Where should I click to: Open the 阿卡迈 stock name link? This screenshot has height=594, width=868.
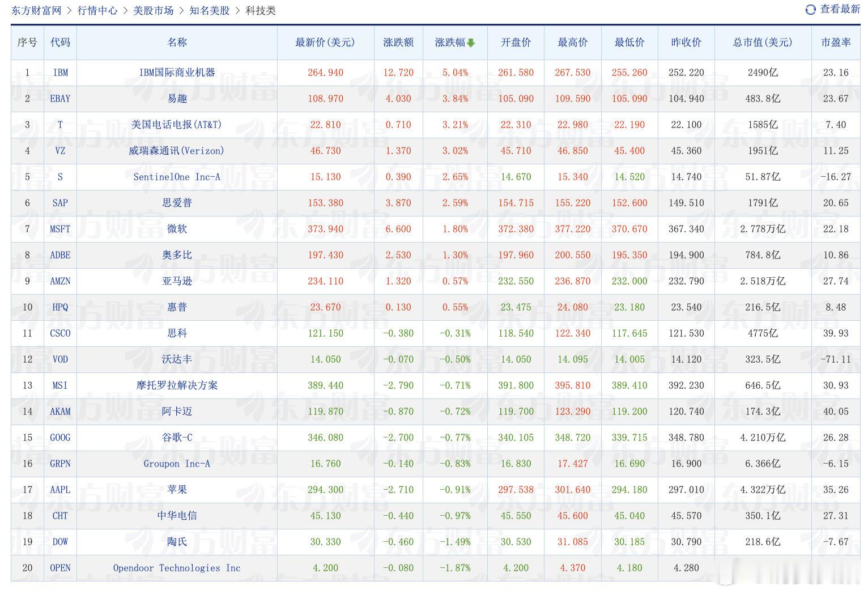tap(177, 411)
